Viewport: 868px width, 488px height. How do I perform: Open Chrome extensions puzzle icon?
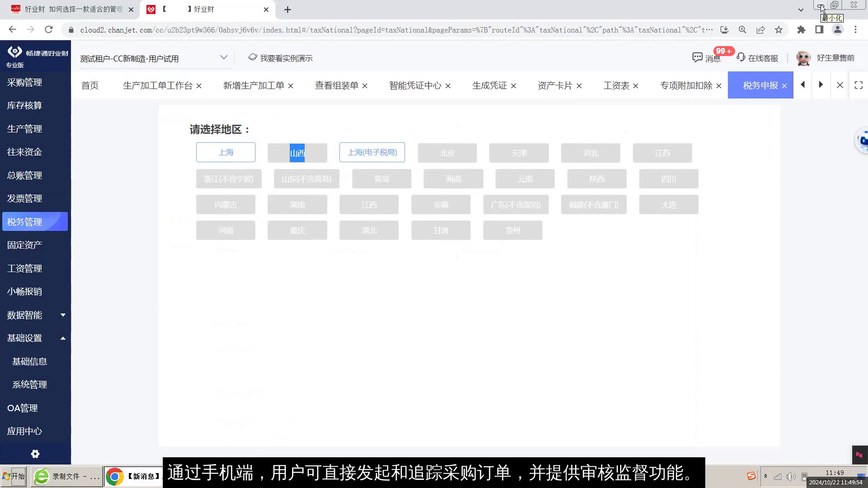(801, 29)
